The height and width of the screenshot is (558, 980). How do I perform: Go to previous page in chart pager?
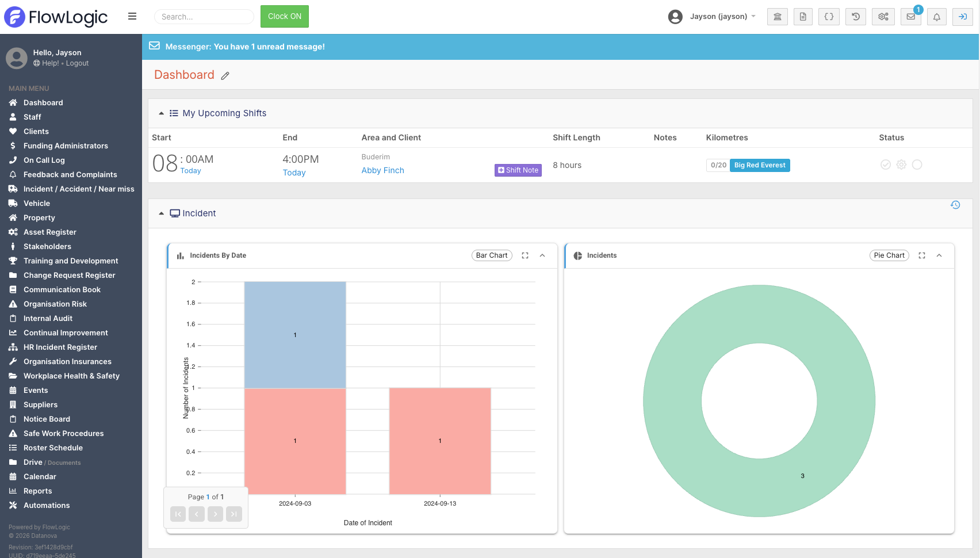197,514
